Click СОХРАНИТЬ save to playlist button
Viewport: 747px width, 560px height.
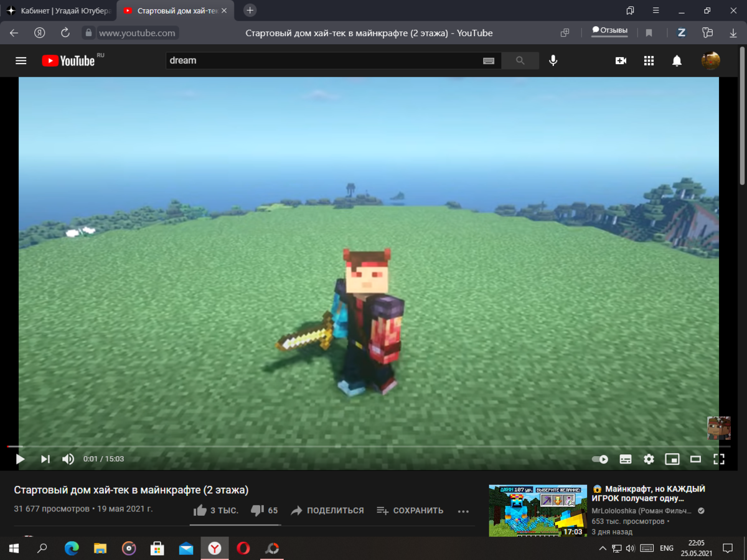pyautogui.click(x=410, y=510)
